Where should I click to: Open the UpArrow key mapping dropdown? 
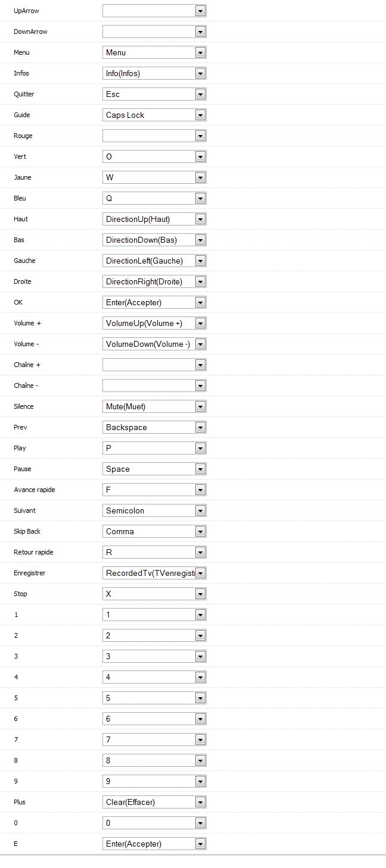click(154, 11)
